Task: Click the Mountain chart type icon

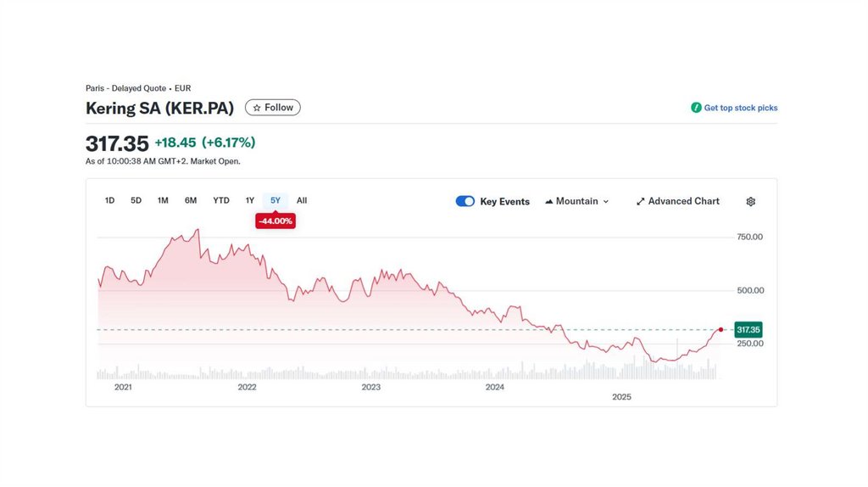Action: pos(548,202)
